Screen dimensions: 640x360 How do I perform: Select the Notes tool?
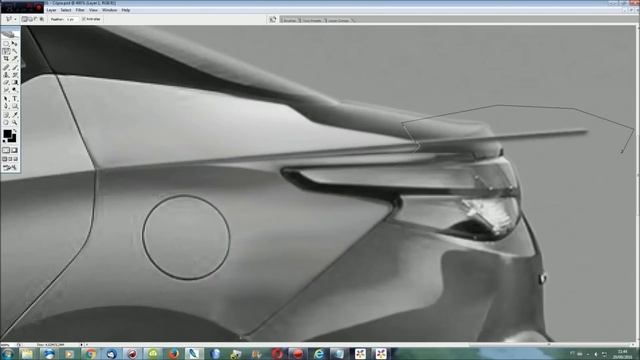pos(6,114)
